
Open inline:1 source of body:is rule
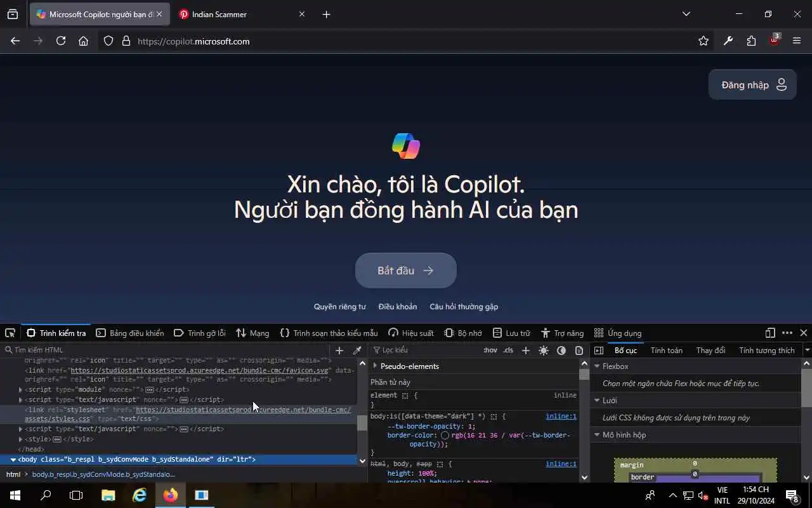[561, 417]
